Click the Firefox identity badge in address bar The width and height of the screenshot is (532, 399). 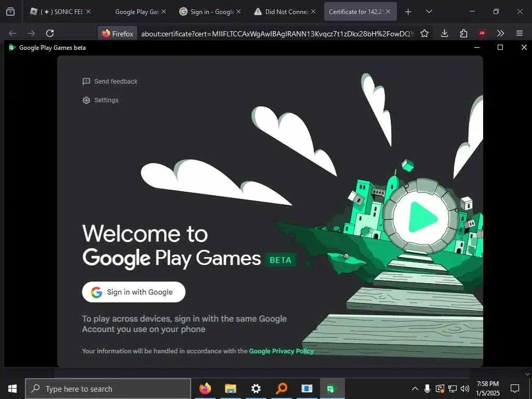point(118,34)
